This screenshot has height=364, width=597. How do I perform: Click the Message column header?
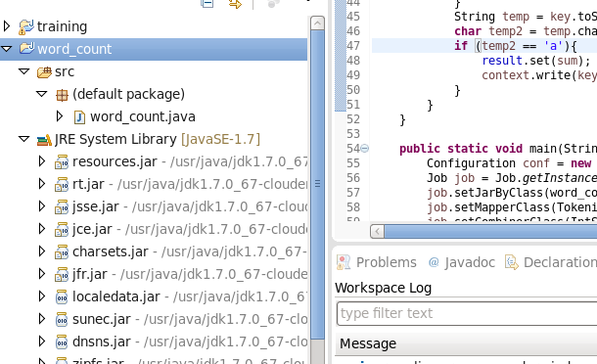tap(467, 343)
